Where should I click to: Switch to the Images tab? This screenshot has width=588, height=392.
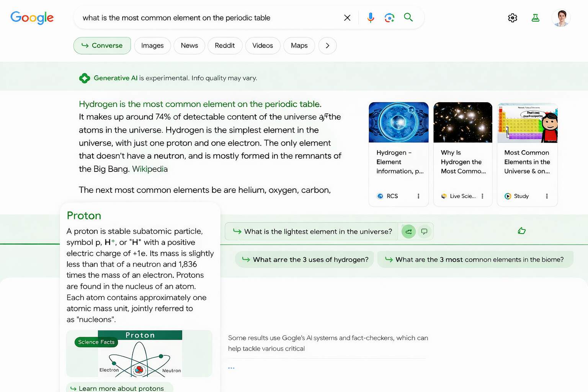pos(152,46)
